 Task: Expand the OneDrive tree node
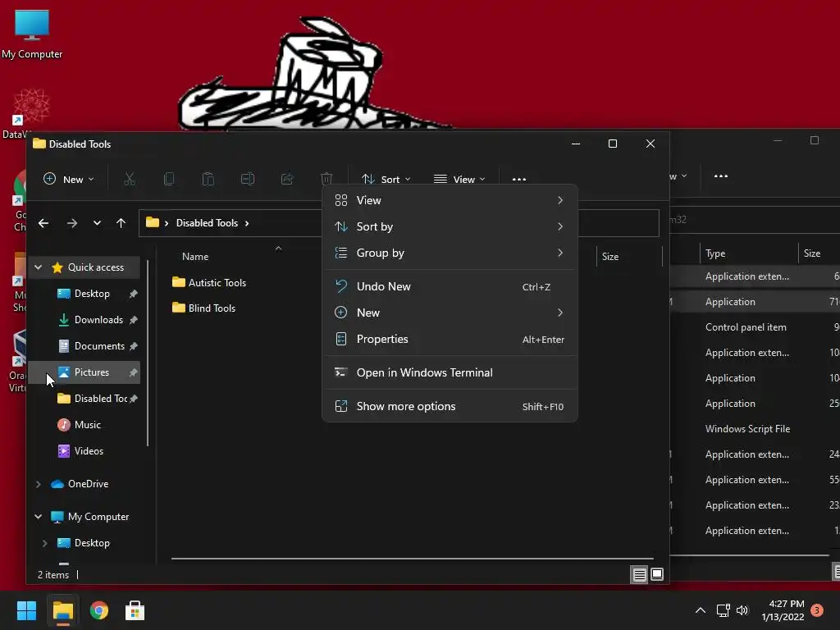(x=39, y=484)
